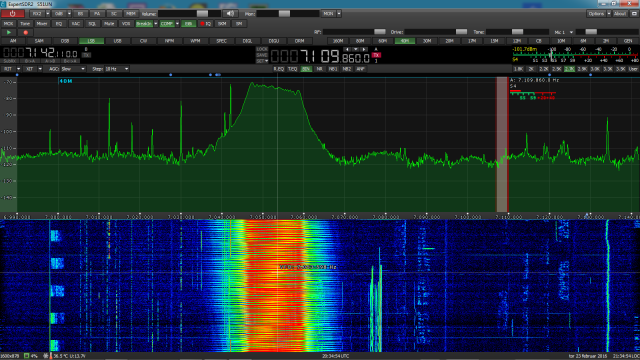640x360 pixels.
Task: Open the Mic 1 dropdown
Action: tap(563, 32)
